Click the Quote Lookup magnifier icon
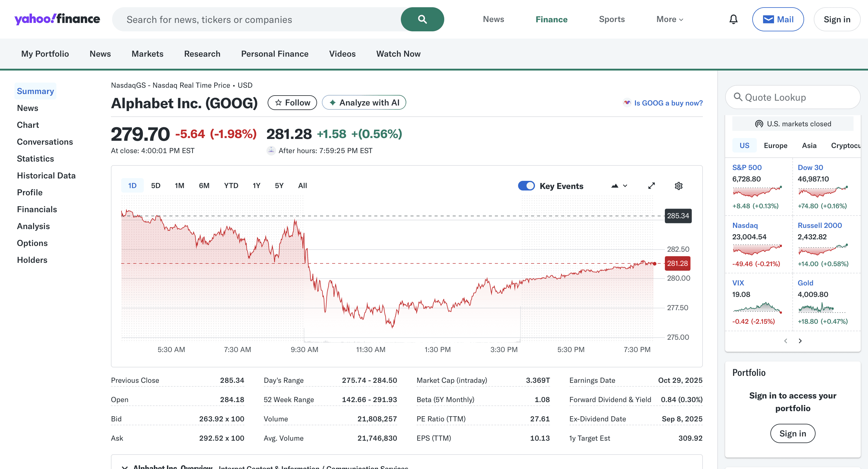This screenshot has height=469, width=868. click(x=739, y=97)
